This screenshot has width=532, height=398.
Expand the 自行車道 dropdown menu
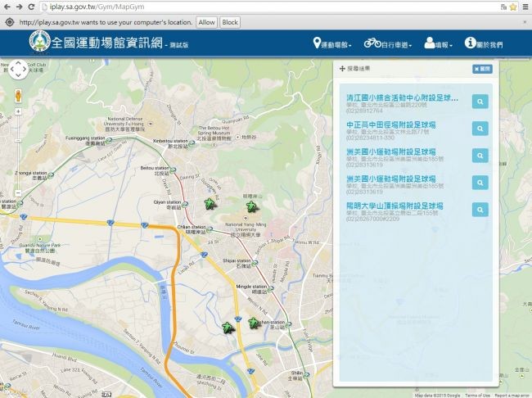(x=387, y=43)
